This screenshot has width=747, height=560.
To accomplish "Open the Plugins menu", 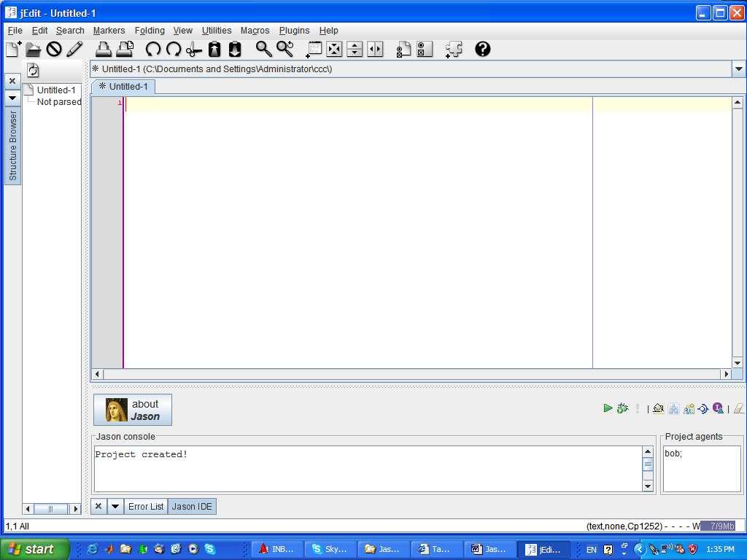I will pyautogui.click(x=295, y=31).
